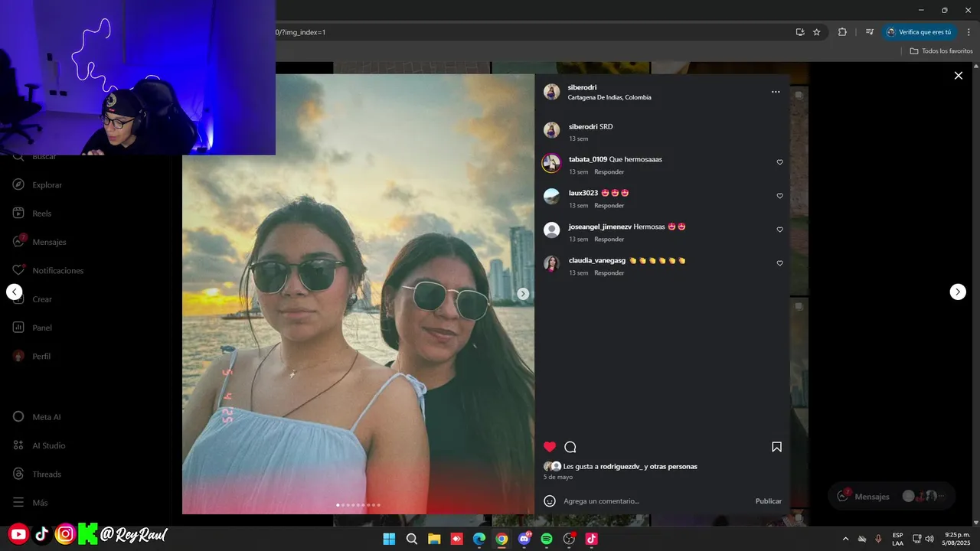Open Mensajes in the sidebar
This screenshot has width=980, height=551.
tap(40, 242)
